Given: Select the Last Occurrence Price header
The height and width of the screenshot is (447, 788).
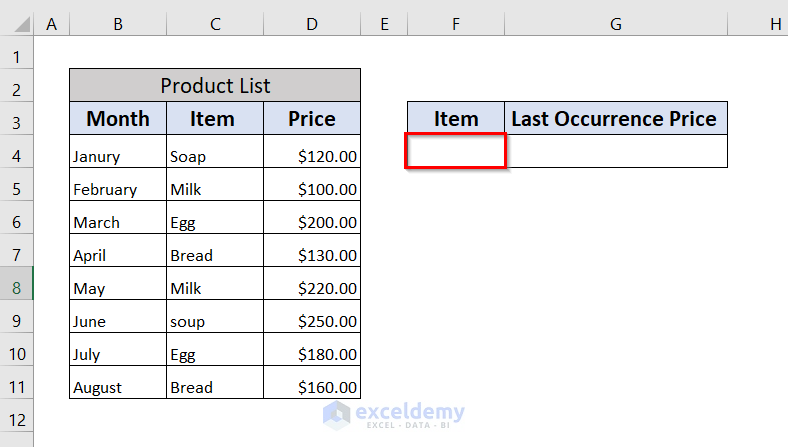Looking at the screenshot, I should point(616,119).
